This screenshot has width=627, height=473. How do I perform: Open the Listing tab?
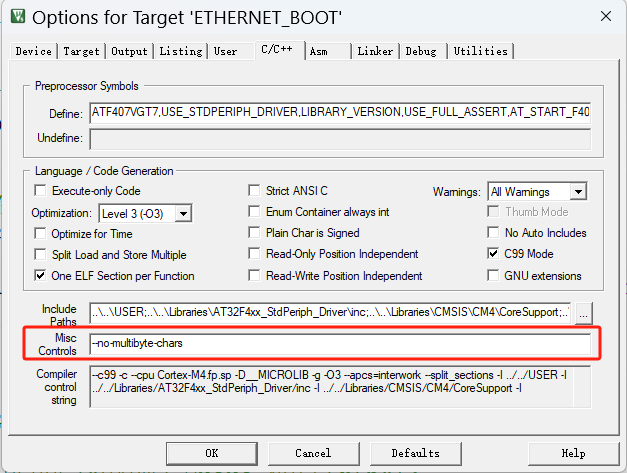181,52
